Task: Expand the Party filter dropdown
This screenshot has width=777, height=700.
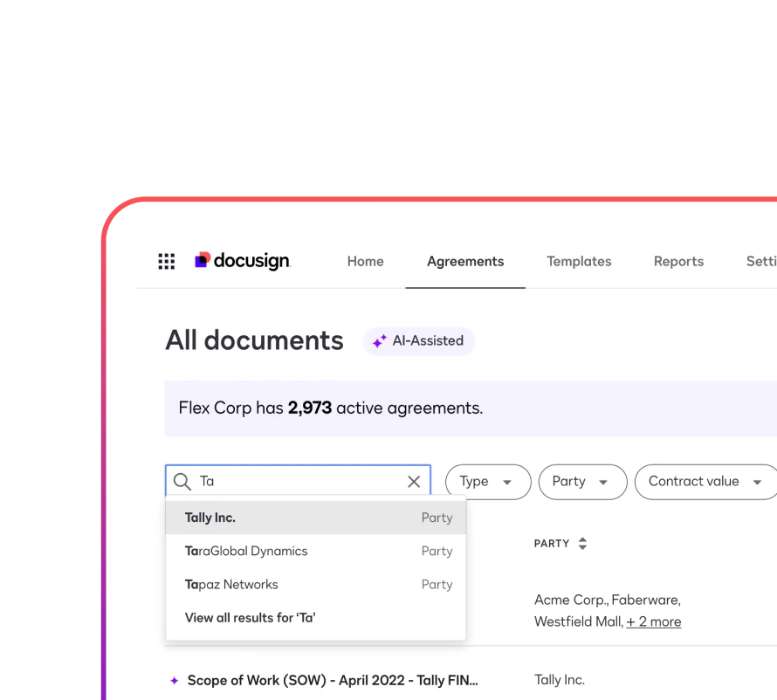Action: click(x=582, y=482)
